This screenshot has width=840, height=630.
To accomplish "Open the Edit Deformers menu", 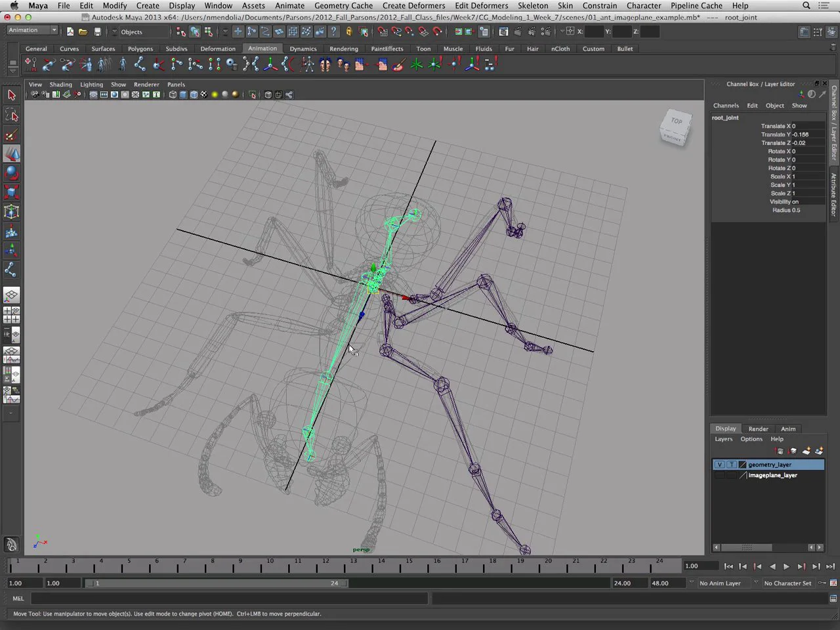I will [482, 5].
